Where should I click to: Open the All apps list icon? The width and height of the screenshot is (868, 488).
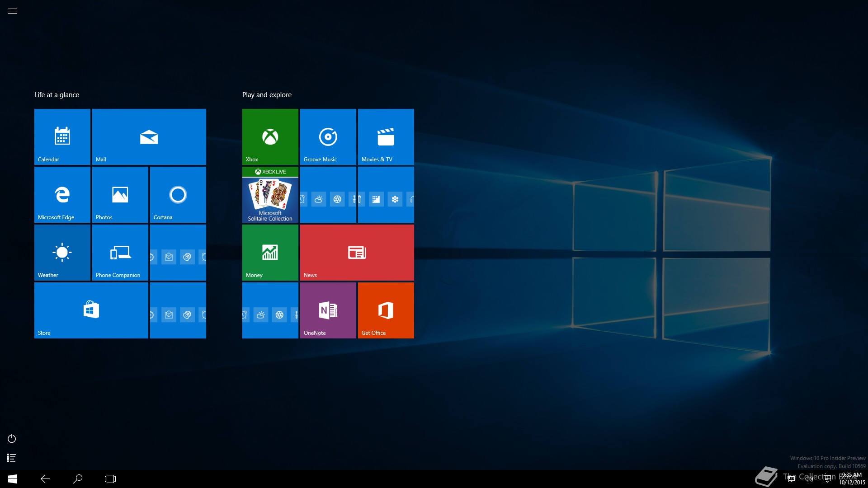(x=12, y=458)
